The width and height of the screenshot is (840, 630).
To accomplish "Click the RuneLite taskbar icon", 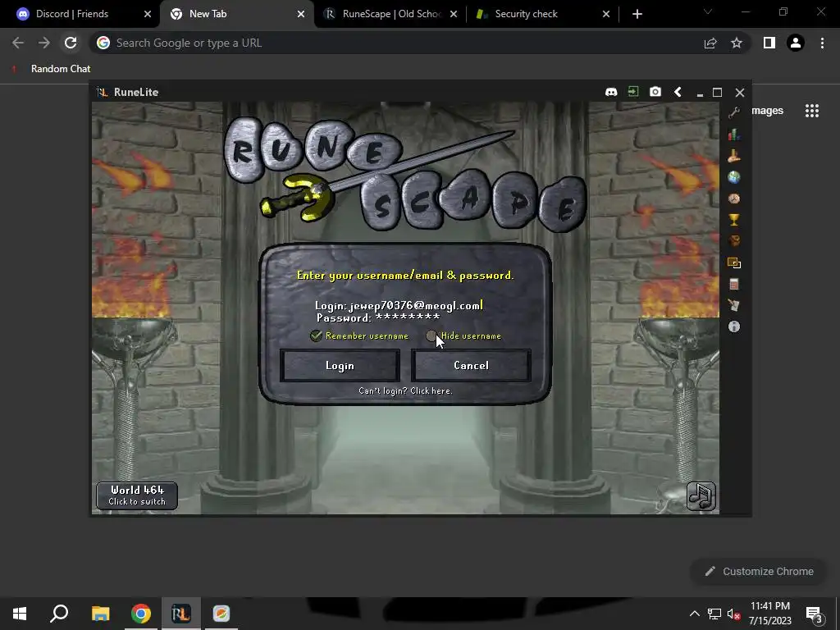I will (181, 614).
